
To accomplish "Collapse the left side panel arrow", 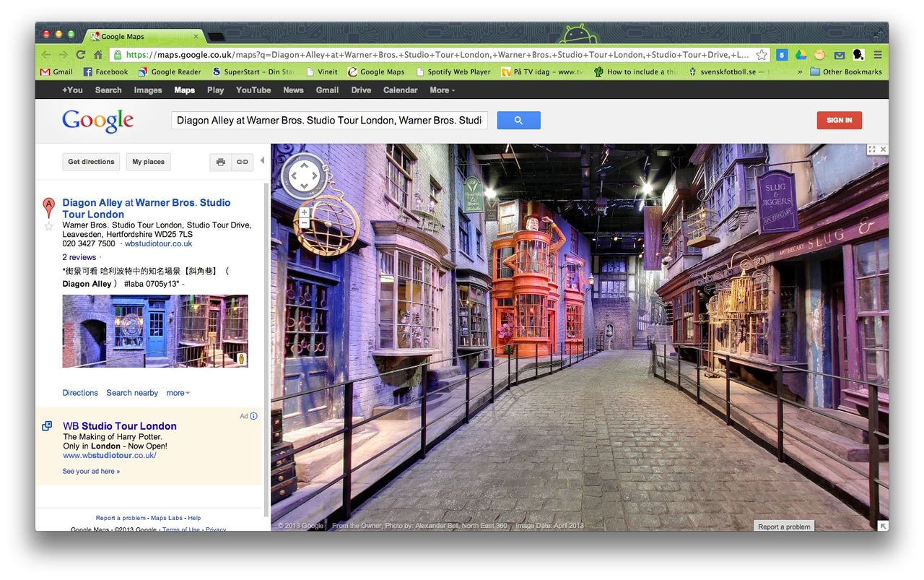I will pyautogui.click(x=262, y=160).
